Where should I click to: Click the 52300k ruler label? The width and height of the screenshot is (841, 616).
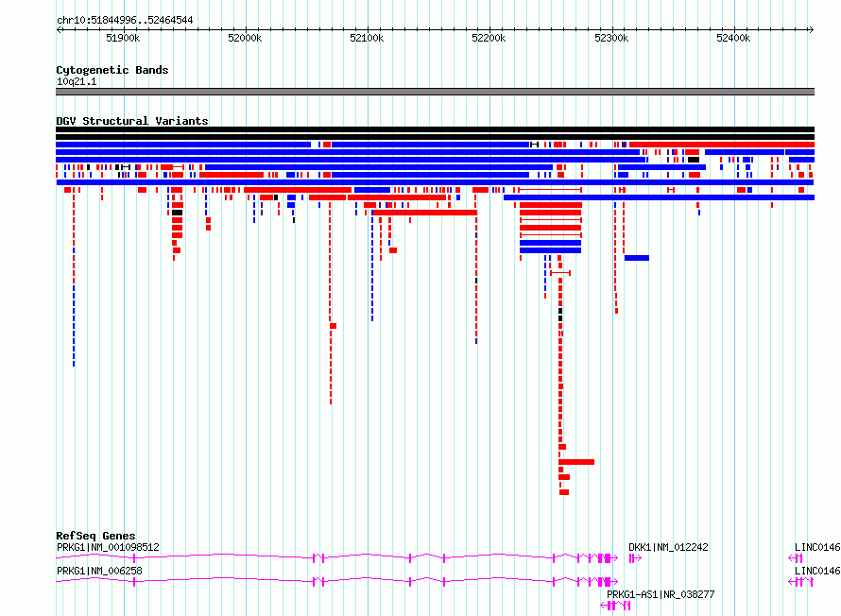(611, 38)
